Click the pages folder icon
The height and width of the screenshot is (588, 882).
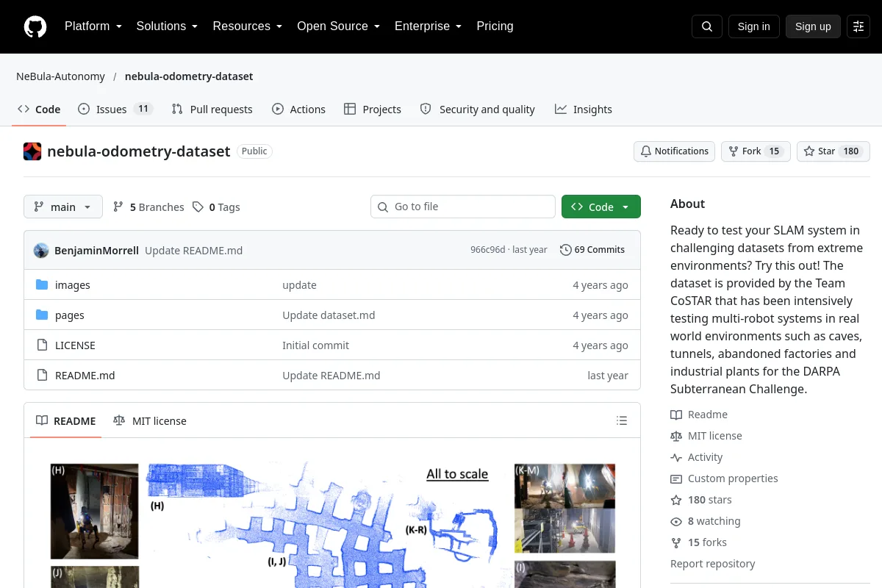[42, 315]
